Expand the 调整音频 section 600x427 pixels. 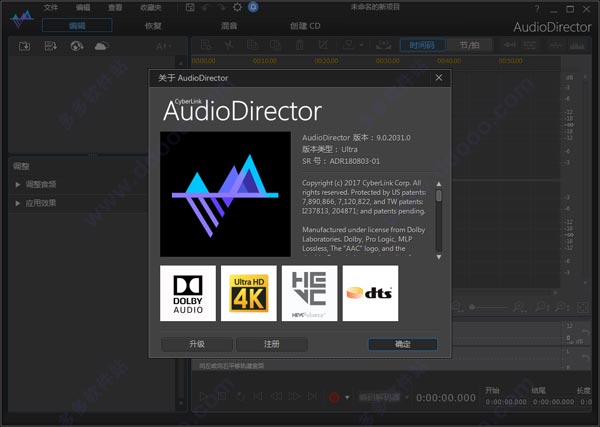click(40, 184)
